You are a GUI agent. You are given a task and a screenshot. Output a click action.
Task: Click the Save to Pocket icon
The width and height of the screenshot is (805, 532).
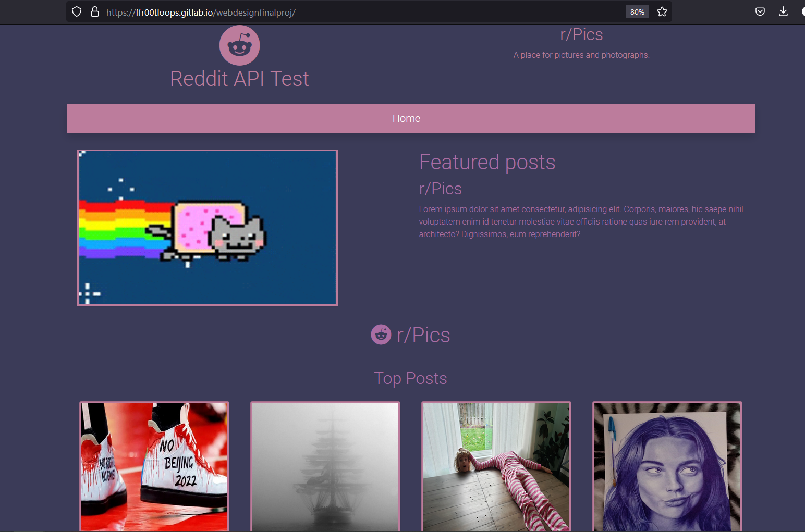[760, 11]
